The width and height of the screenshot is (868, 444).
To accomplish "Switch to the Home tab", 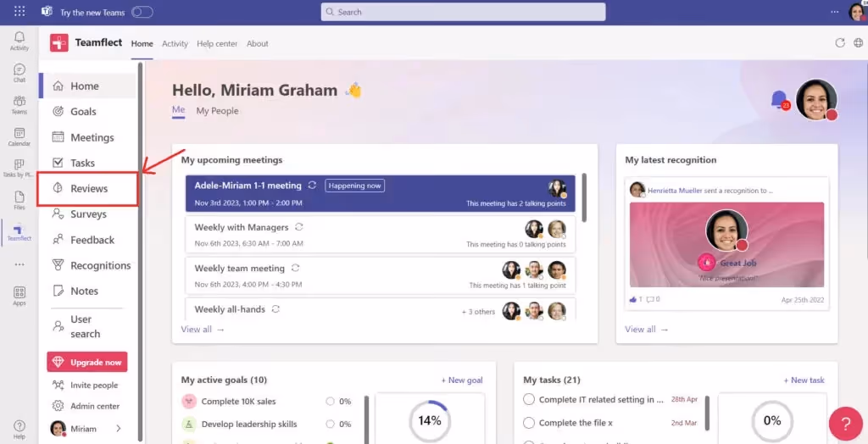I will (142, 44).
